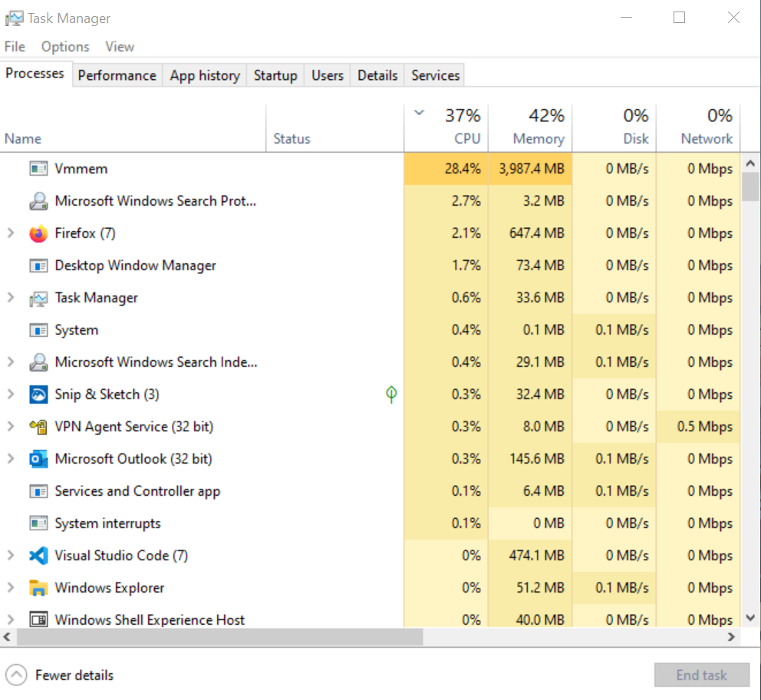This screenshot has height=700, width=761.
Task: Expand the Visual Studio Code (7) group
Action: [x=10, y=556]
